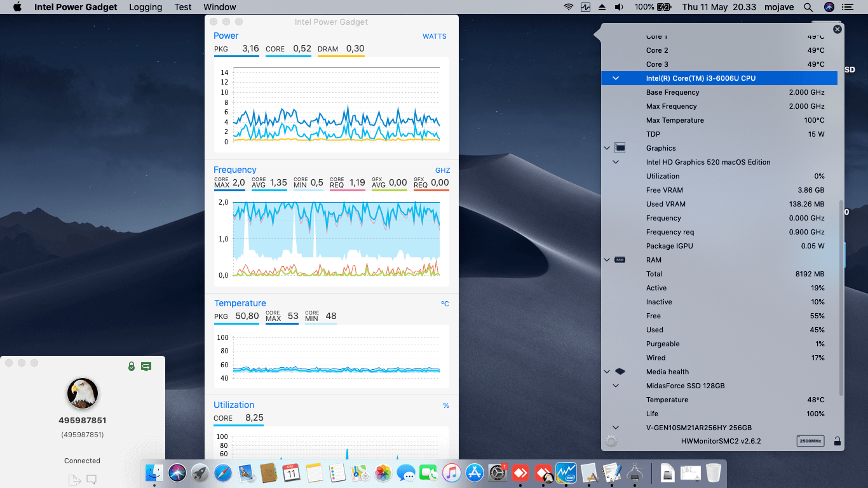Open Finder from the Dock
The image size is (868, 488).
click(154, 473)
